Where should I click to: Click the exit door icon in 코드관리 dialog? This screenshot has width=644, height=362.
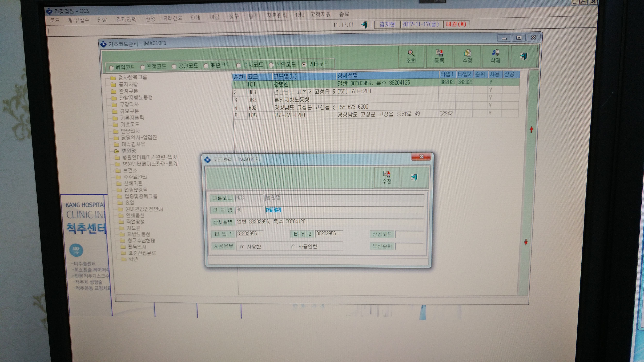[414, 177]
